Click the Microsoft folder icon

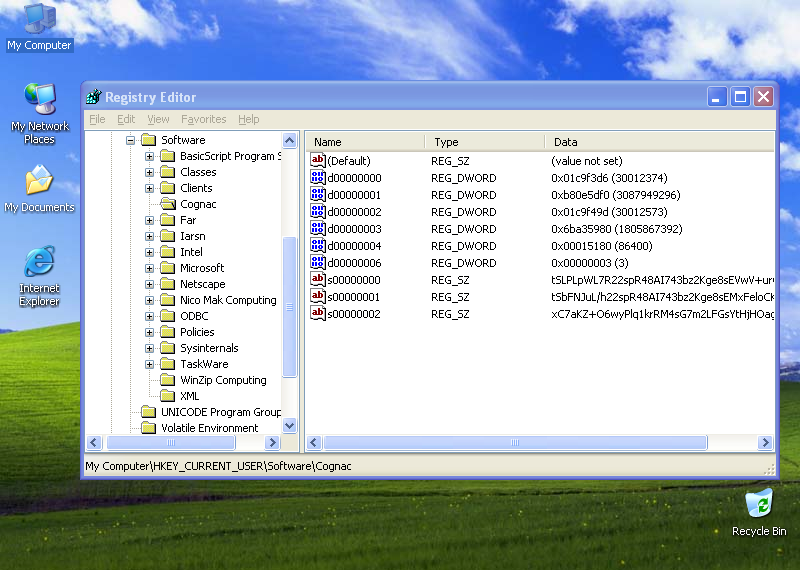tap(167, 268)
